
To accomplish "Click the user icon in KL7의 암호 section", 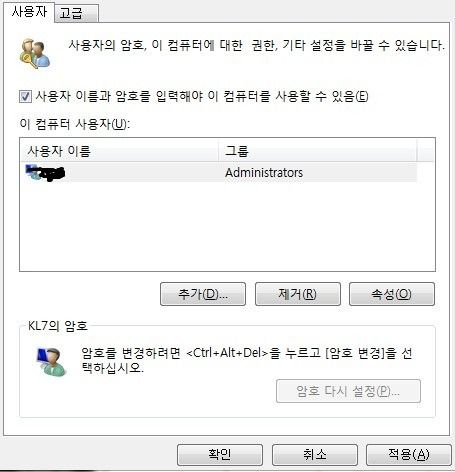I will point(52,362).
